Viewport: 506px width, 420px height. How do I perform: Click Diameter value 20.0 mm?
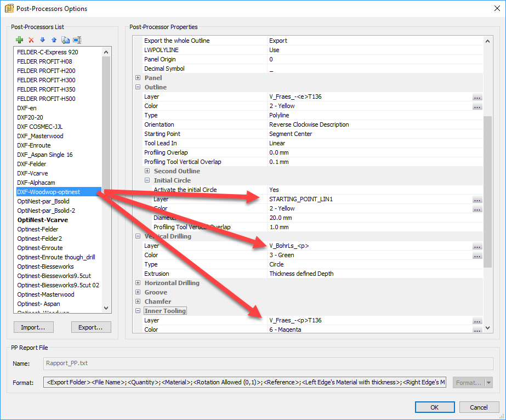(x=281, y=218)
